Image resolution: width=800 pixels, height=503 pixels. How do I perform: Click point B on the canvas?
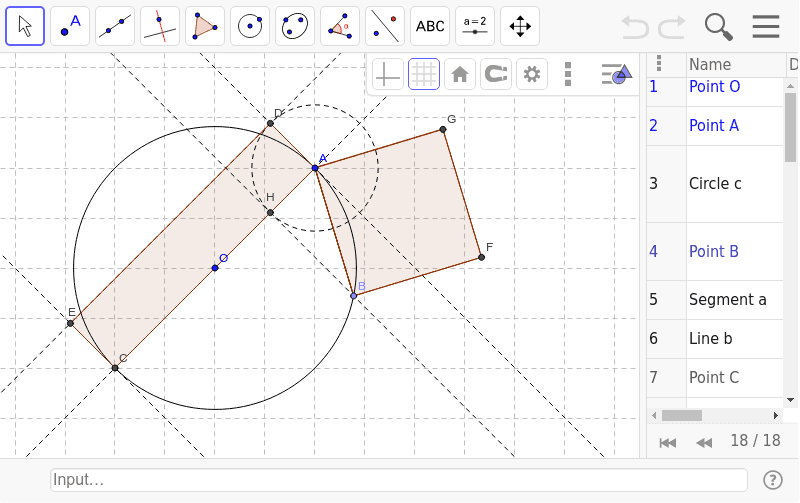[354, 296]
